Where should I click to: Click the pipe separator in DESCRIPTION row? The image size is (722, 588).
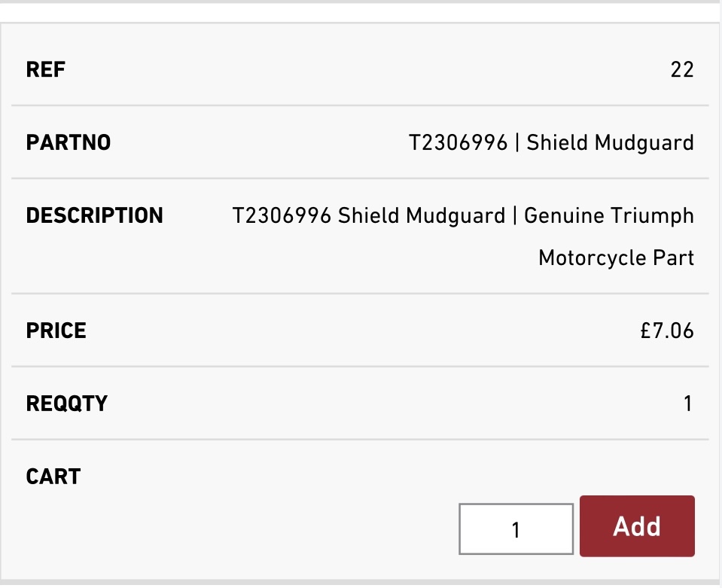pos(514,215)
